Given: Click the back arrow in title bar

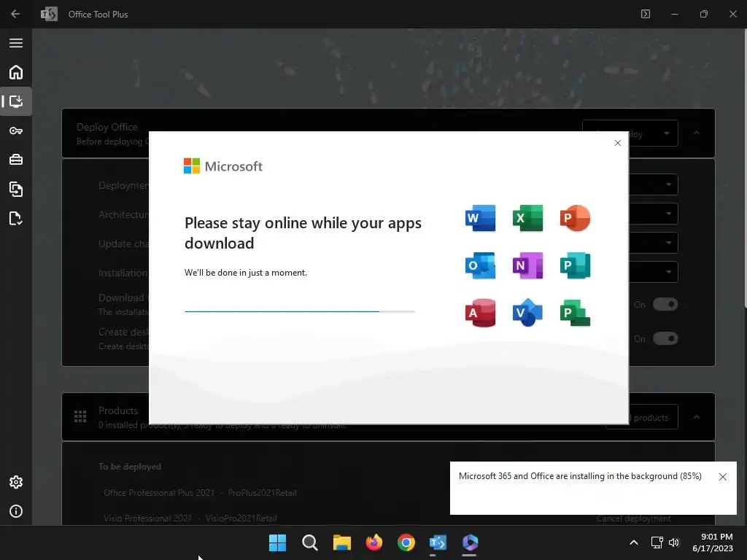Looking at the screenshot, I should pos(15,15).
